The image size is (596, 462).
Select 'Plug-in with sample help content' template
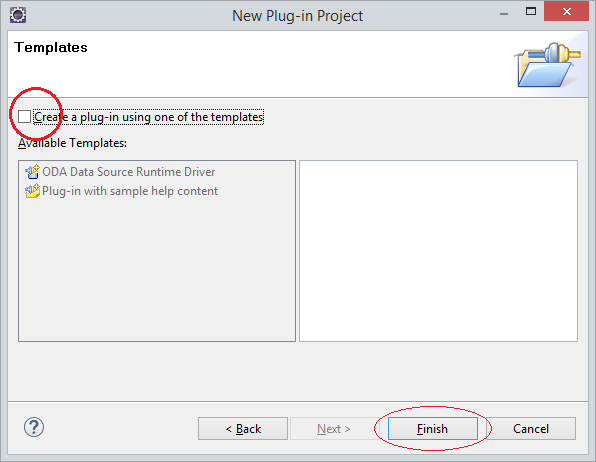(x=130, y=191)
